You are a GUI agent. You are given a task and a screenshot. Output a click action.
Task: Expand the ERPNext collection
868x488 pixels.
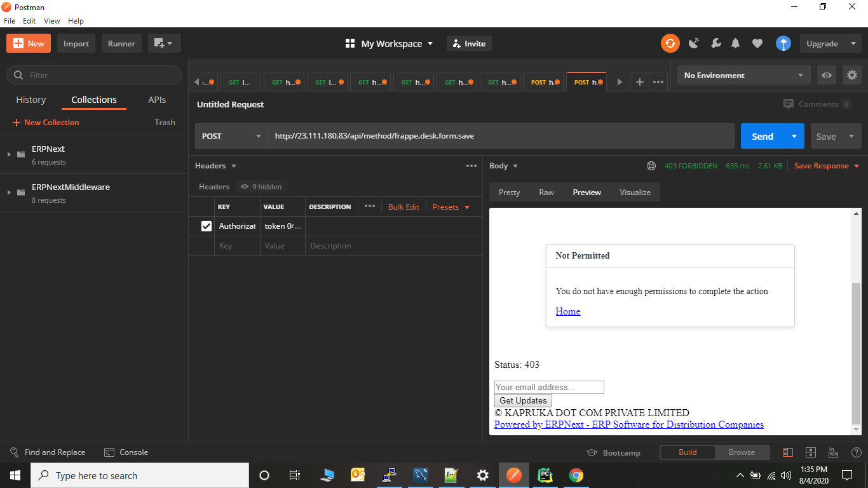(9, 154)
